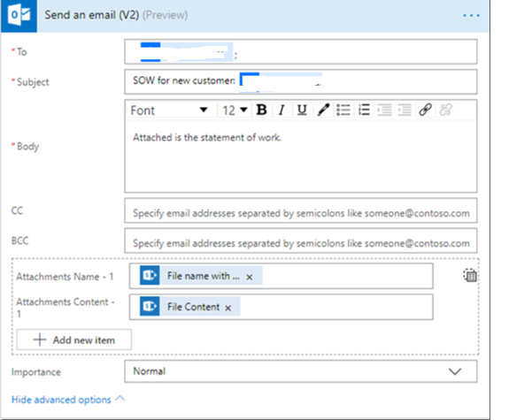The image size is (532, 420).
Task: Open the font size 12 dropdown
Action: (x=235, y=111)
